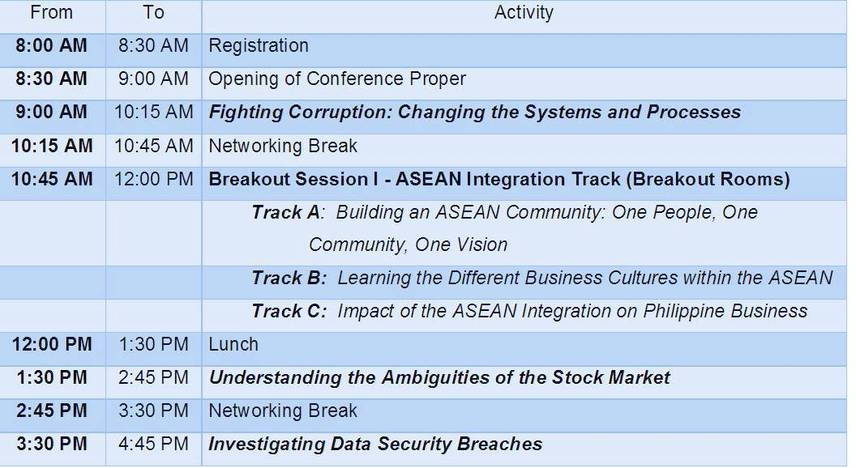The height and width of the screenshot is (468, 856).
Task: Click the "Fighting Corruption" session title
Action: tap(474, 112)
